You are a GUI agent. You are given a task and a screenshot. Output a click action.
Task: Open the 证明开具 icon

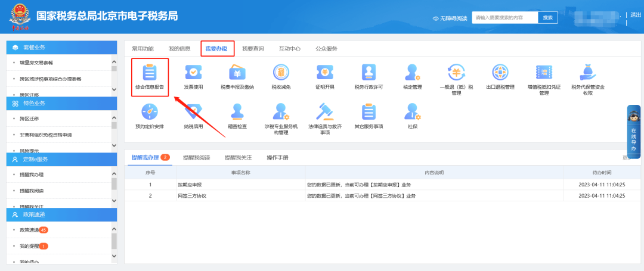click(x=325, y=72)
